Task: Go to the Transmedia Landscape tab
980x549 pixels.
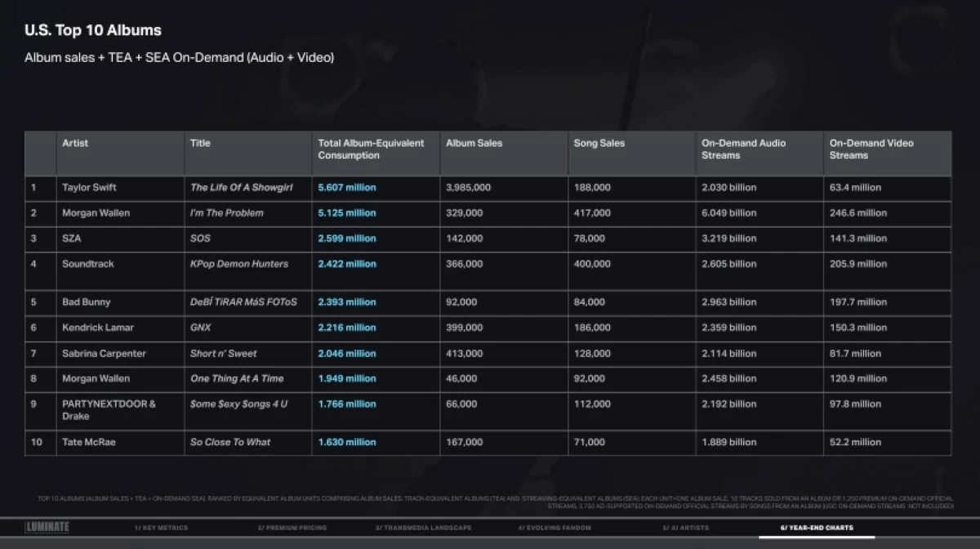Action: pos(424,528)
